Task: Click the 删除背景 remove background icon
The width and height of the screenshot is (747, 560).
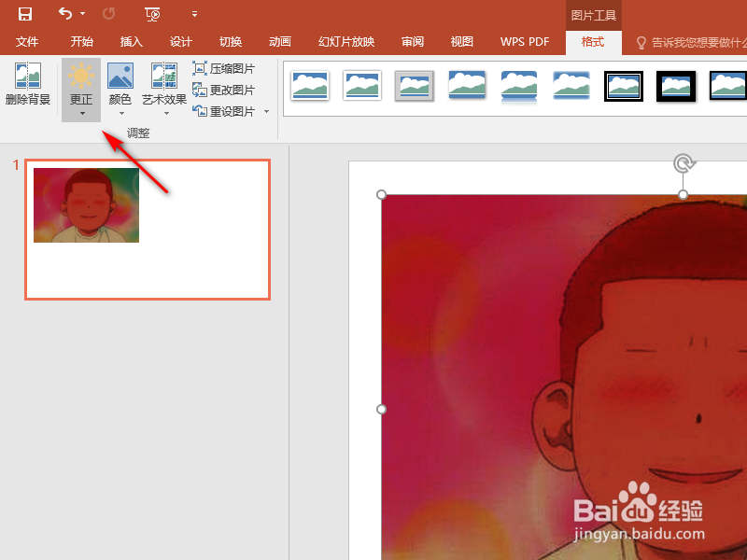Action: click(28, 77)
